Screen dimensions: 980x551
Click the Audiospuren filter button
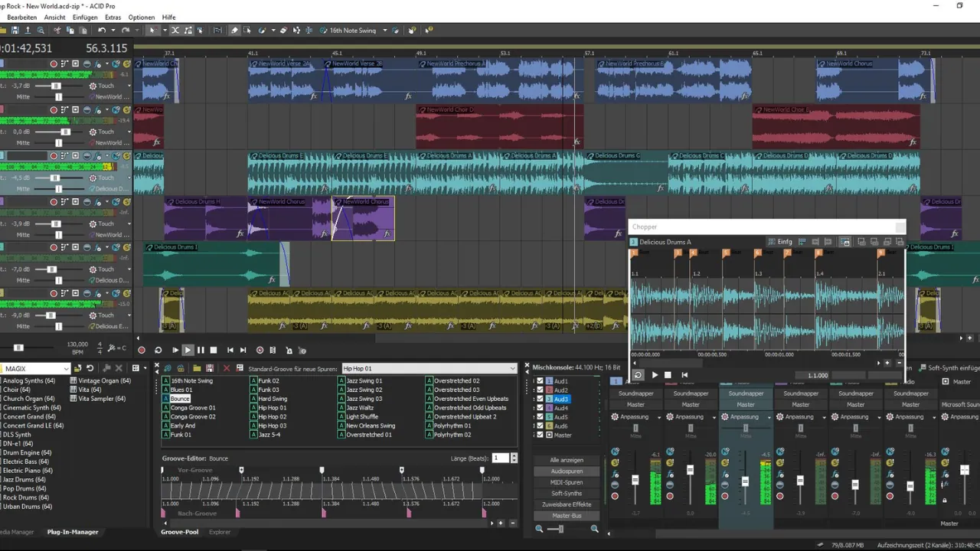[567, 471]
